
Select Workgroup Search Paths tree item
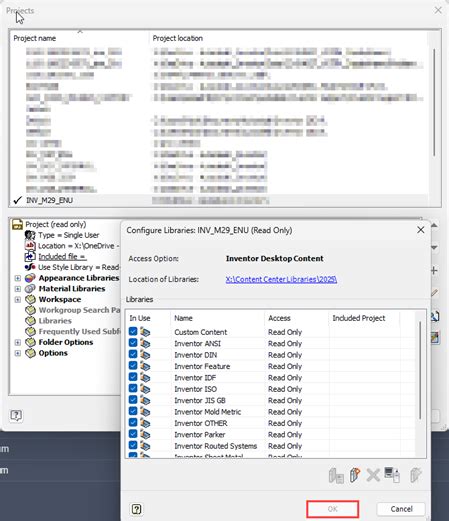click(x=79, y=310)
